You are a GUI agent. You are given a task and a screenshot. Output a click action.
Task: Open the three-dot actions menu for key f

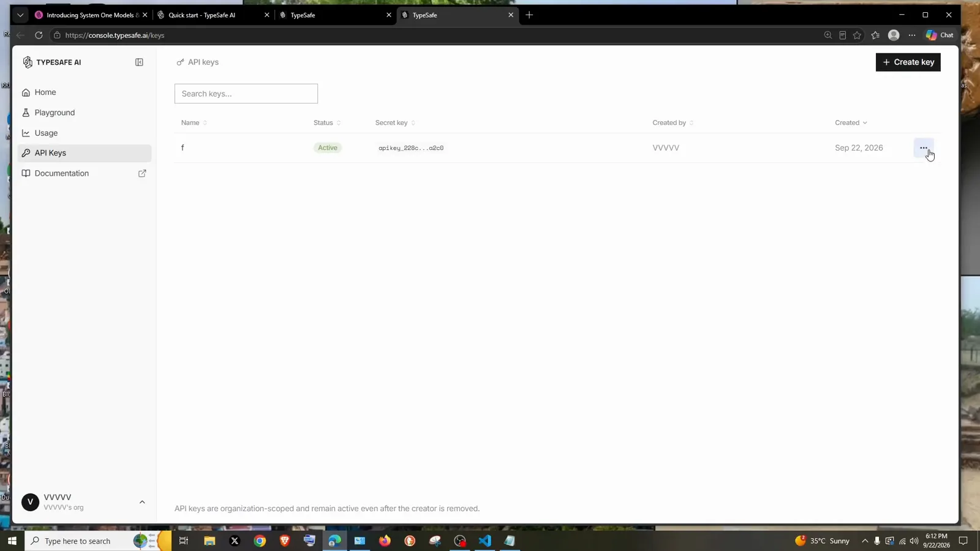(x=923, y=148)
